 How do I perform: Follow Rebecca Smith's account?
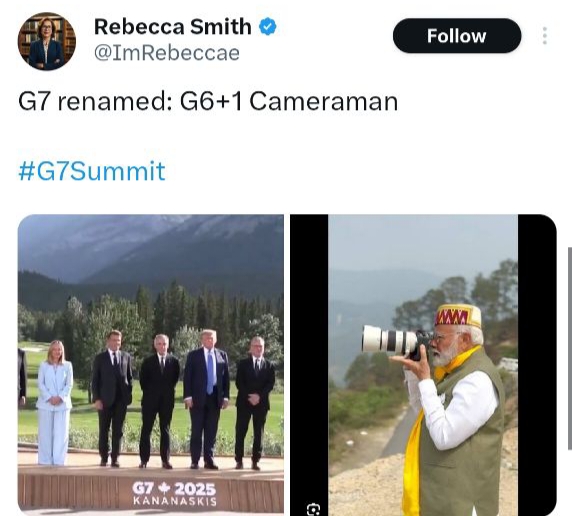457,36
